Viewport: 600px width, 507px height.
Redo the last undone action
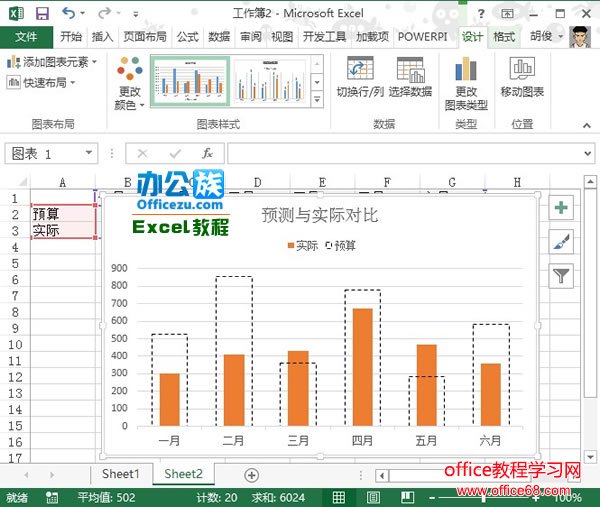coord(104,13)
